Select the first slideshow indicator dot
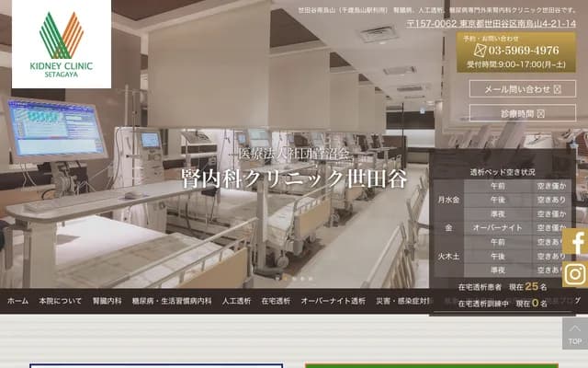The image size is (588, 368). (277, 279)
